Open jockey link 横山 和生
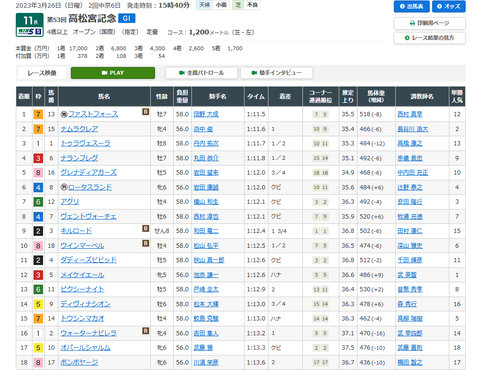 [206, 202]
